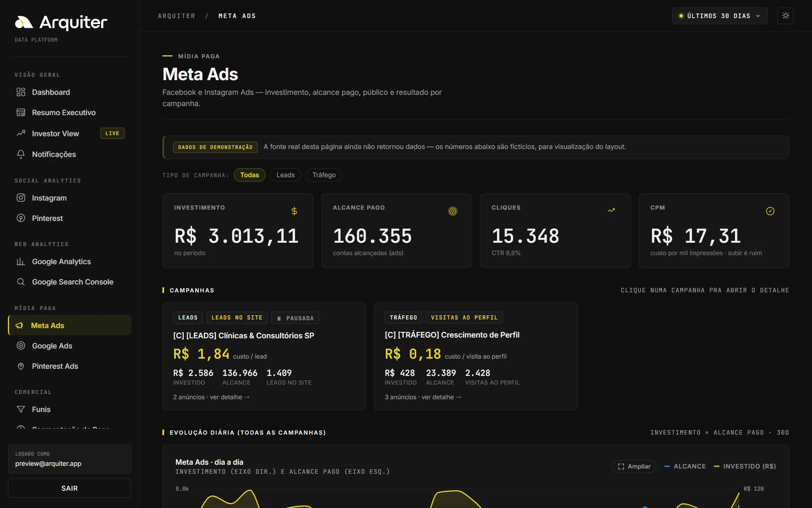This screenshot has height=508, width=812.
Task: Filter campaigns by Tráfego
Action: click(x=324, y=175)
